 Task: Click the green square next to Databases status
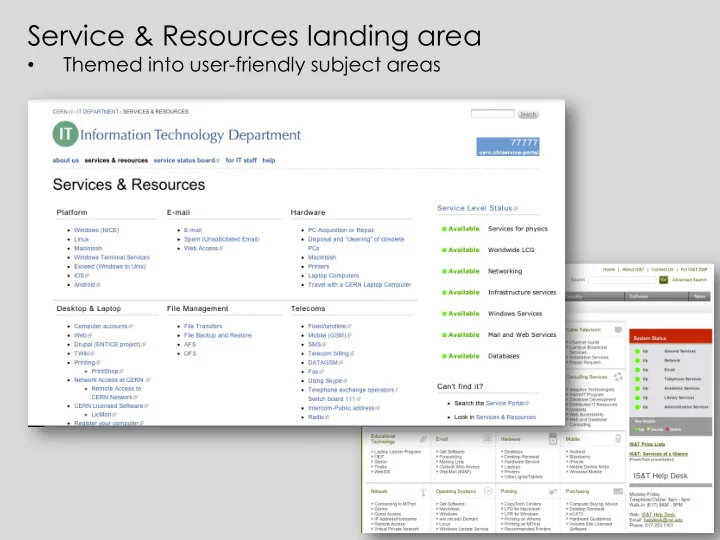[444, 356]
